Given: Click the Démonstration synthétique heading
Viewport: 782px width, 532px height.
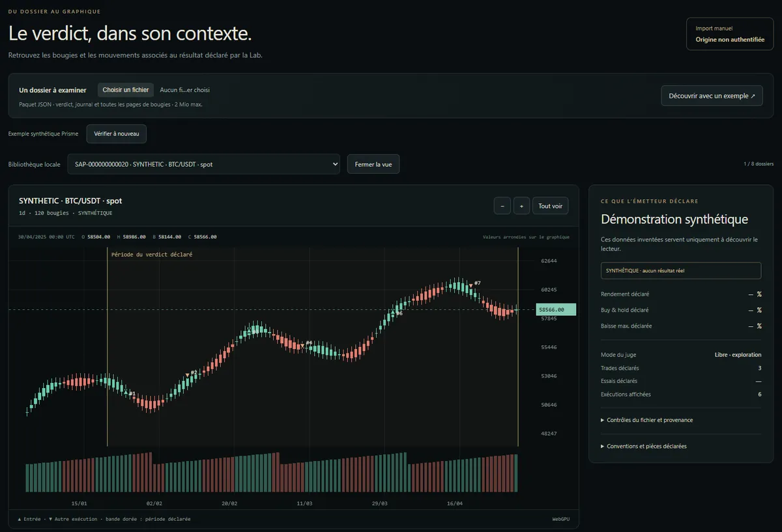Looking at the screenshot, I should pos(674,219).
